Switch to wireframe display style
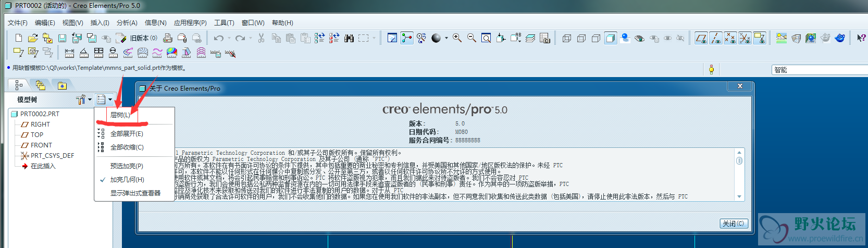This screenshot has width=868, height=248. pyautogui.click(x=567, y=38)
